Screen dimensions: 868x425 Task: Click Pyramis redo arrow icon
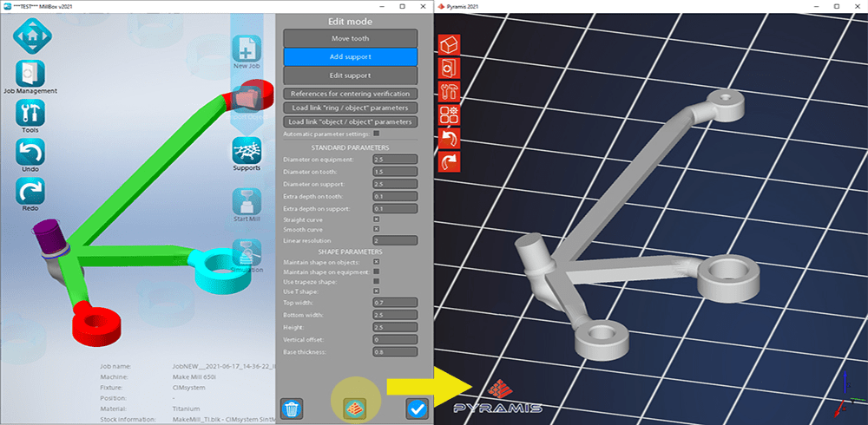tap(449, 161)
